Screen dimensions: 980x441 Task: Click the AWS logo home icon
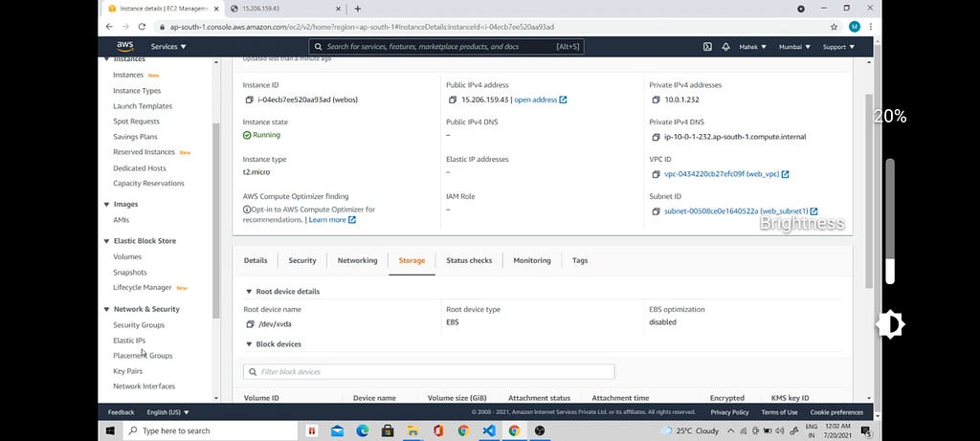tap(125, 46)
